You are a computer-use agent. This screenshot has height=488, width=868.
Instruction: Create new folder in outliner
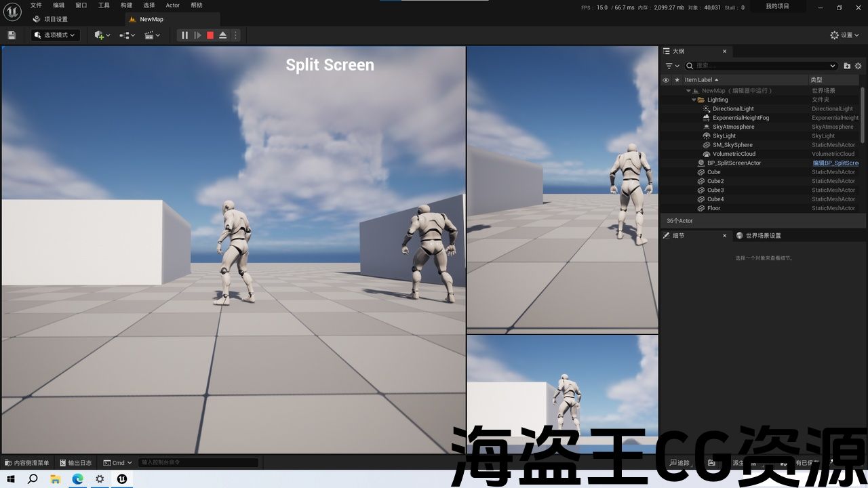847,66
